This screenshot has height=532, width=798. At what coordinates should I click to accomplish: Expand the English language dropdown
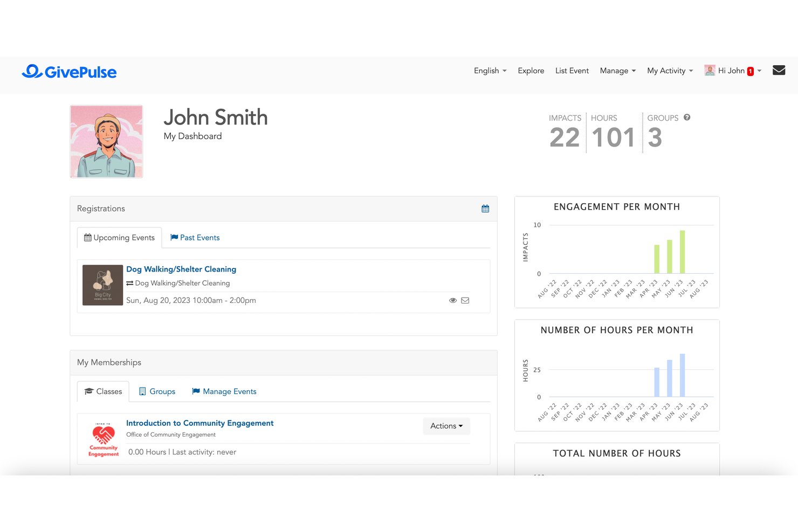pyautogui.click(x=490, y=71)
